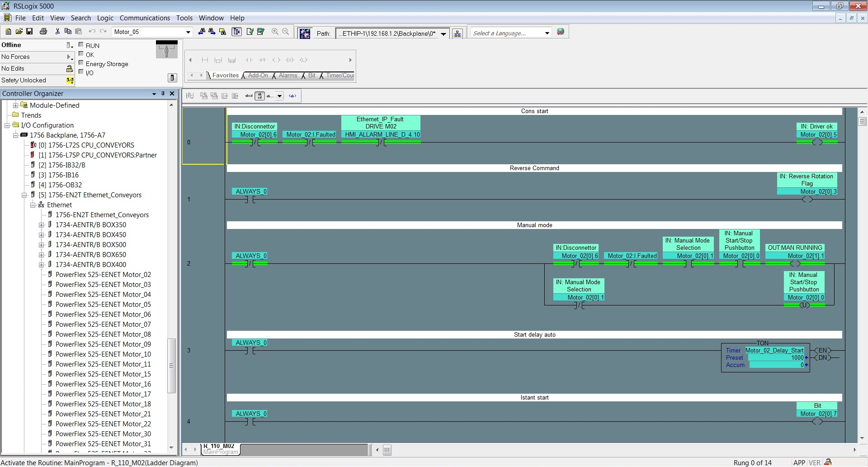Open the Tools menu
Viewport: 868px width, 467px height.
click(x=184, y=18)
